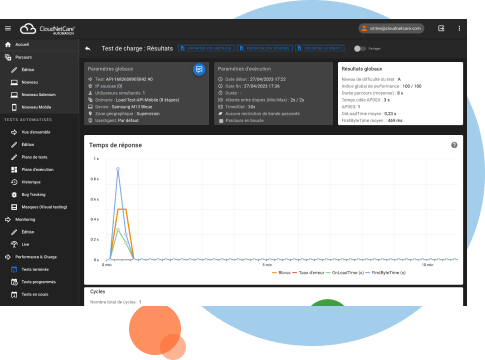Open the IP sources link
485x360 pixels.
[108, 86]
